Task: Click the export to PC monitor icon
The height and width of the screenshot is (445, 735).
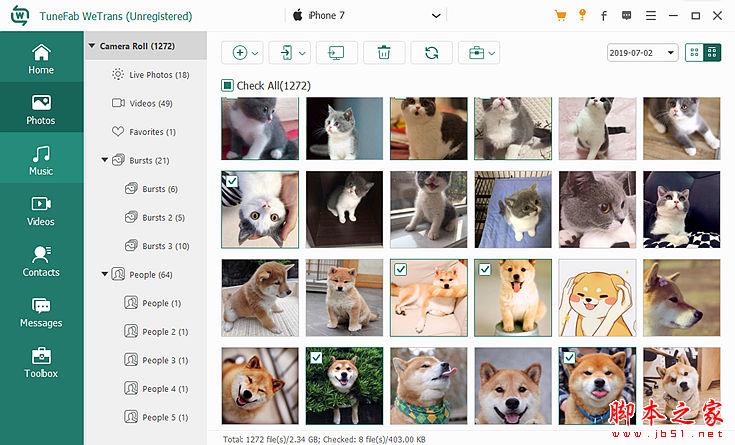Action: [337, 53]
